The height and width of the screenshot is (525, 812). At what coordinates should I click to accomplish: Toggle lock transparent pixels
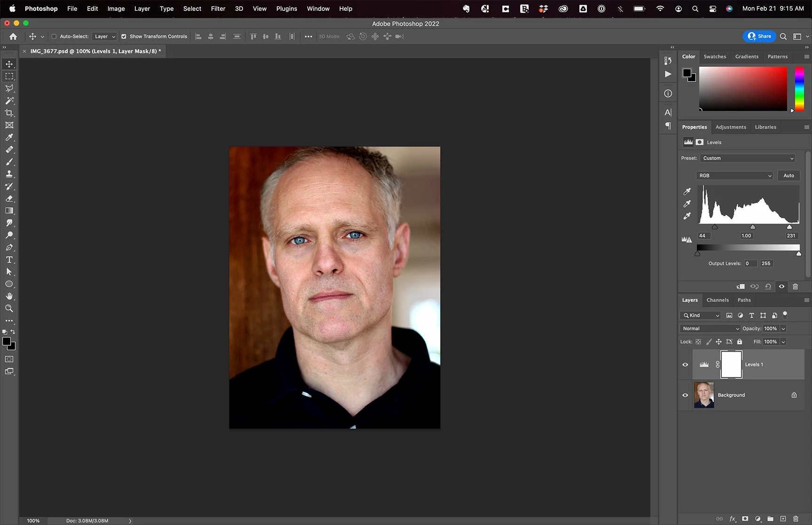coord(698,342)
